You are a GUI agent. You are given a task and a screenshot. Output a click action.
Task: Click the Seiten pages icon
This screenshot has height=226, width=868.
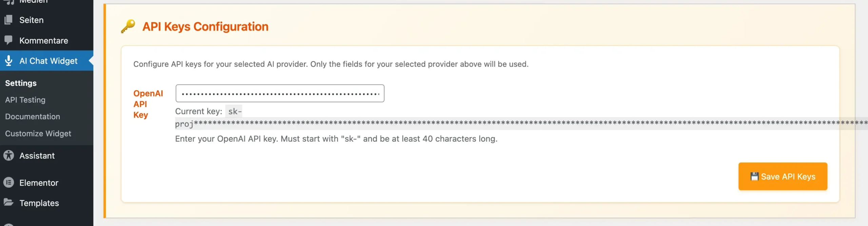click(8, 20)
